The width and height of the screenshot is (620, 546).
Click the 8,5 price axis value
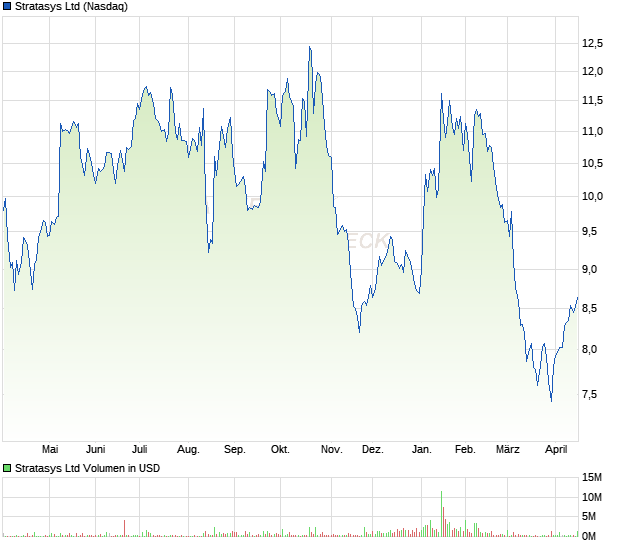pos(589,308)
